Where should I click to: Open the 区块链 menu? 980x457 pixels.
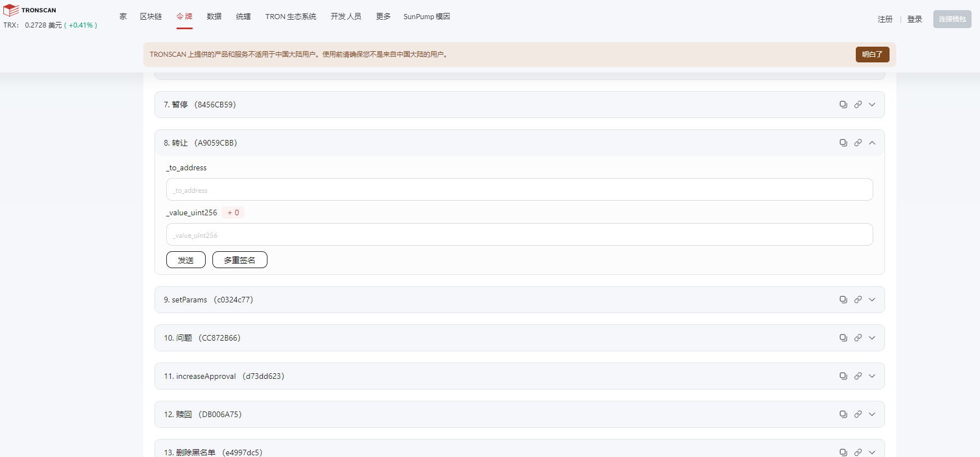(151, 16)
